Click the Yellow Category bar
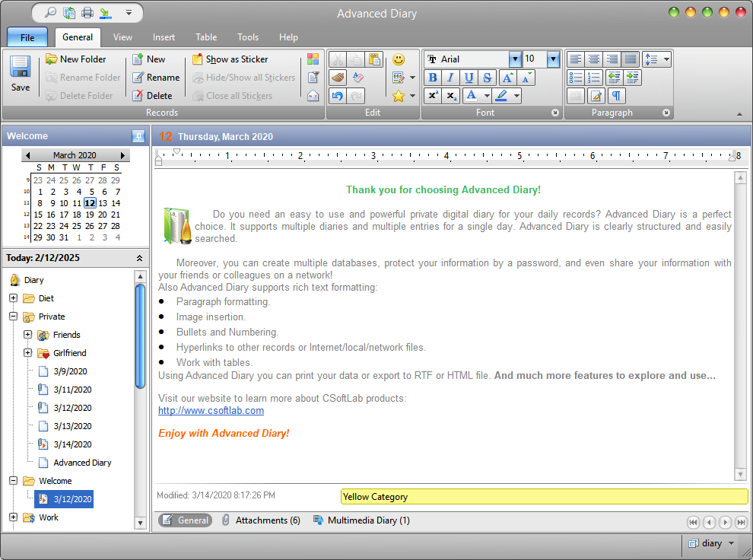The width and height of the screenshot is (753, 560). pyautogui.click(x=544, y=497)
